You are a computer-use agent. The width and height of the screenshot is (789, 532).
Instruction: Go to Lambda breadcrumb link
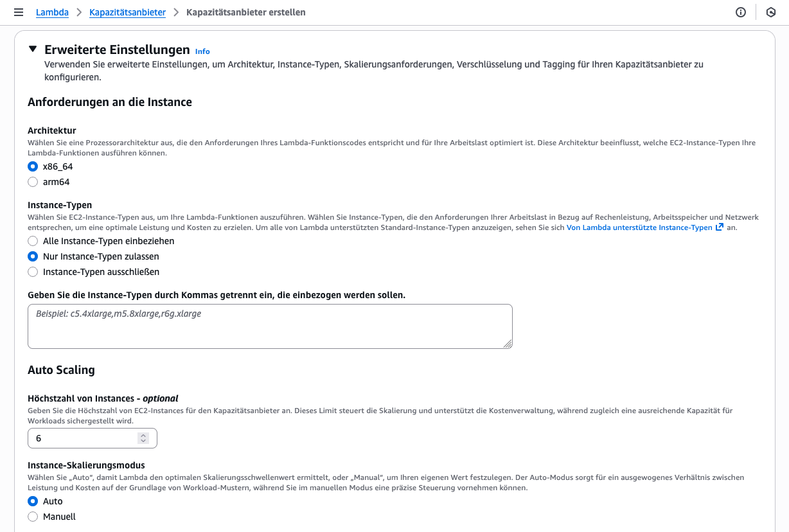[x=52, y=12]
